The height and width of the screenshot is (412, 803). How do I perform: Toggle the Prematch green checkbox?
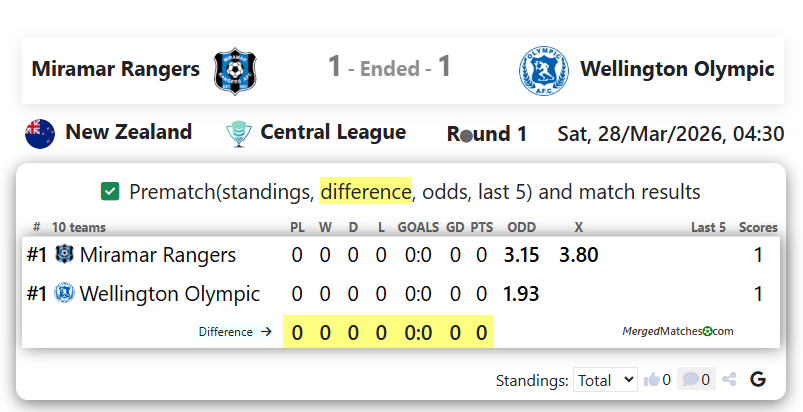click(110, 191)
